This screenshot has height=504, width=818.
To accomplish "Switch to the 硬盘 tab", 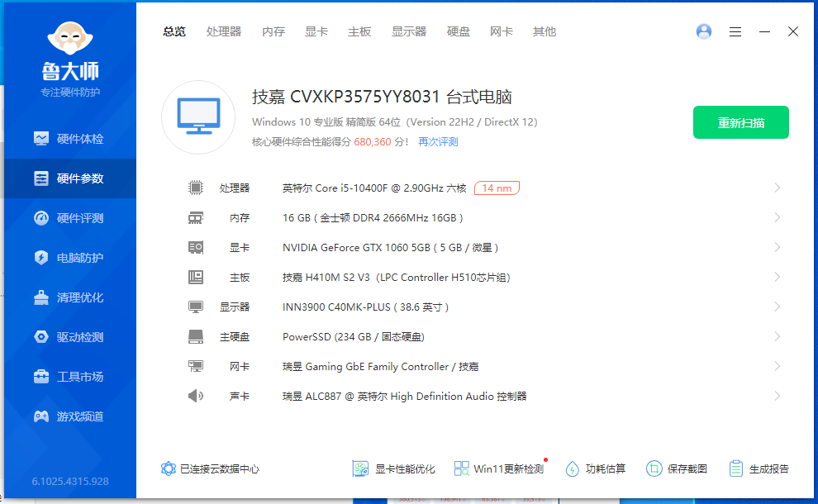I will (x=459, y=31).
